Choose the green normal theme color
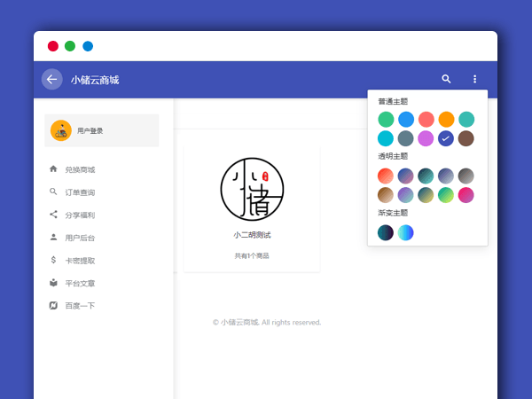 386,119
